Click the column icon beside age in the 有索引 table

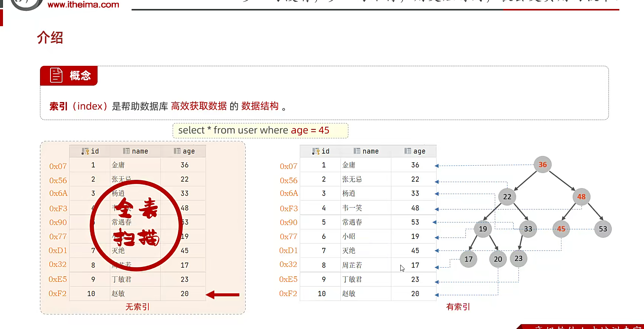click(408, 151)
